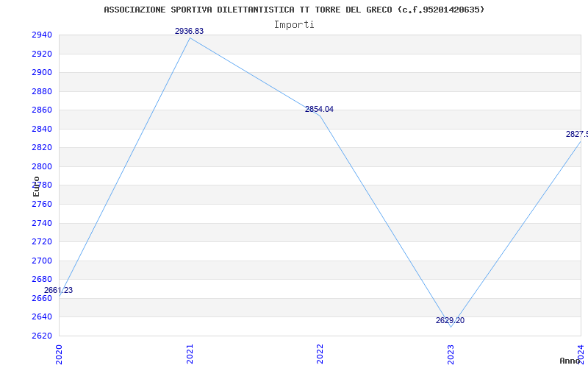Screen dimensions: 588x368
Task: Click the Euro y-axis title
Action: click(36, 186)
